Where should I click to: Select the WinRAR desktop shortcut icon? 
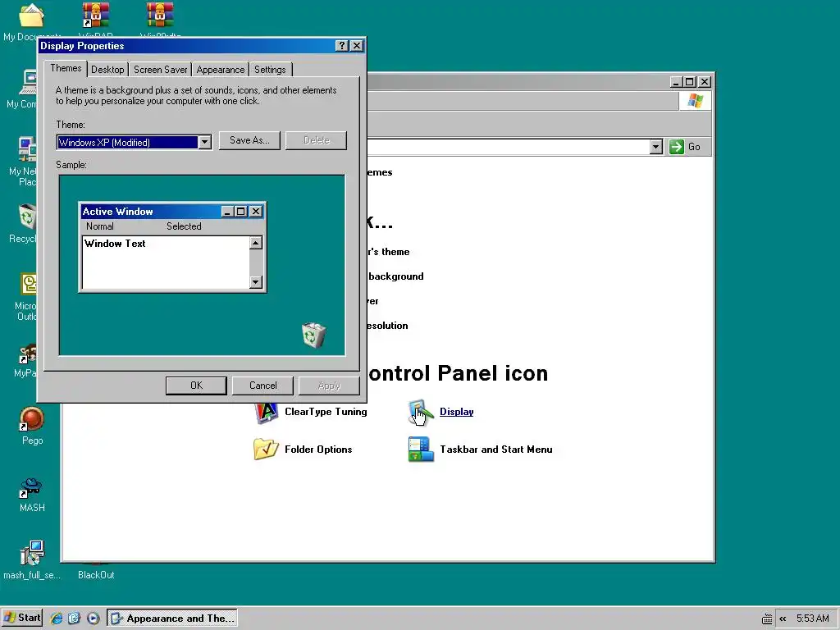(x=96, y=15)
